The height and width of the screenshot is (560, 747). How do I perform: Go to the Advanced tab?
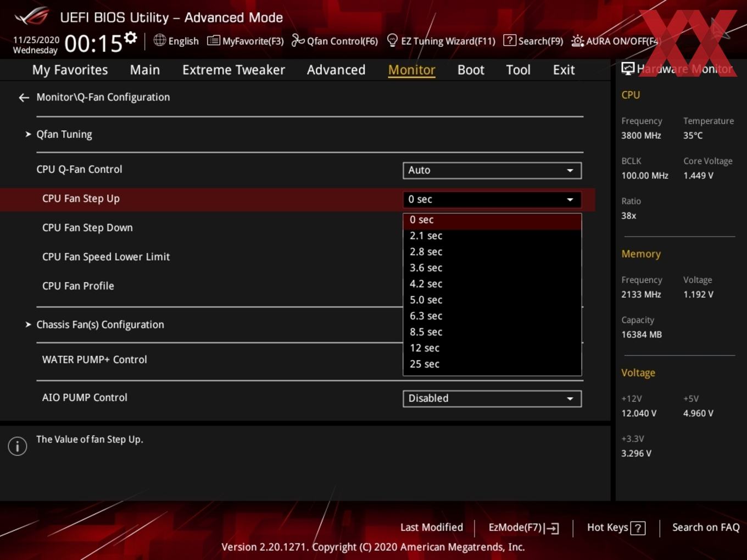(x=336, y=70)
